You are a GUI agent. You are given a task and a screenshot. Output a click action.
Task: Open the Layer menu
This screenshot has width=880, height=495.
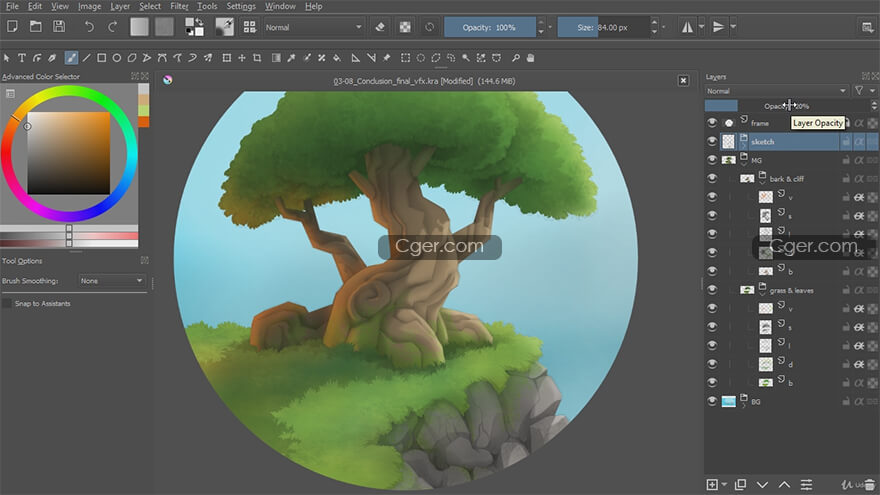(x=120, y=6)
